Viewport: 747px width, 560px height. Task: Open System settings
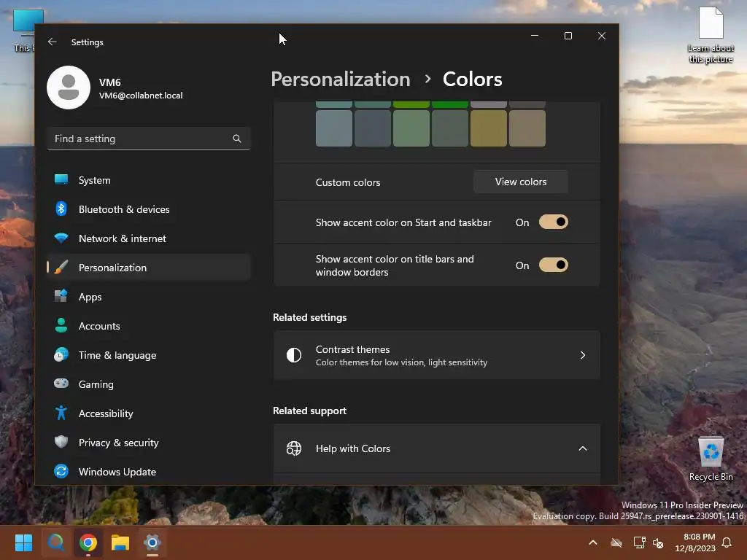(x=149, y=180)
